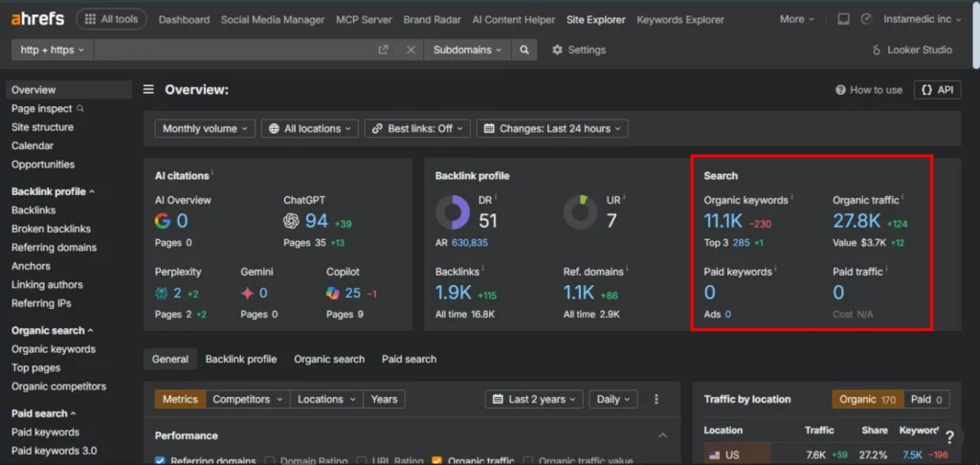This screenshot has width=980, height=465.
Task: Open Looker Studio link
Action: point(912,50)
